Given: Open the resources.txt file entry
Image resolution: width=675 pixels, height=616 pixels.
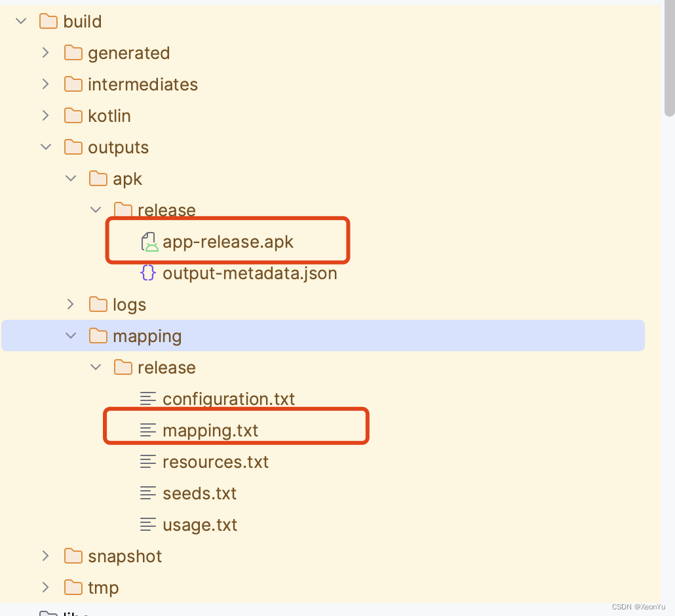Looking at the screenshot, I should point(216,461).
